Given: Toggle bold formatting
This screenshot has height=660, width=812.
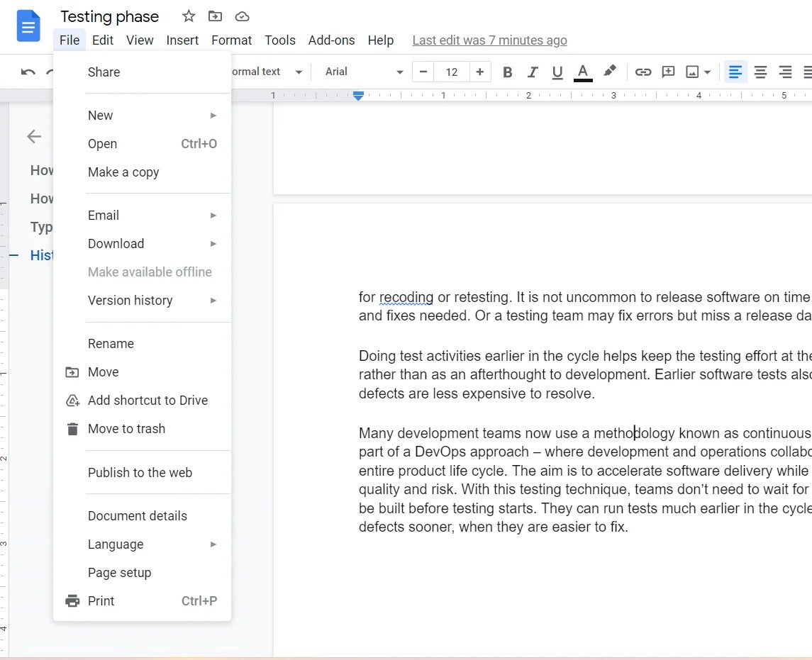Looking at the screenshot, I should pyautogui.click(x=507, y=72).
